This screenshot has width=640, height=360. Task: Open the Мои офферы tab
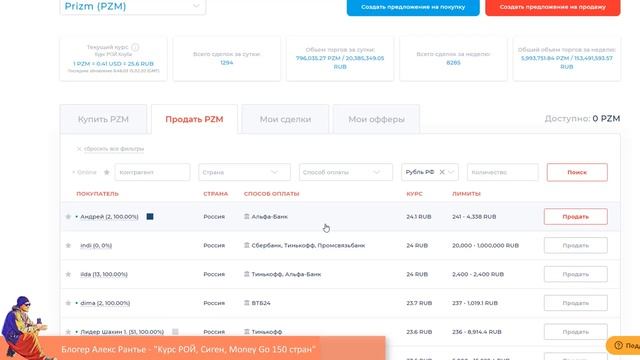[x=376, y=119]
